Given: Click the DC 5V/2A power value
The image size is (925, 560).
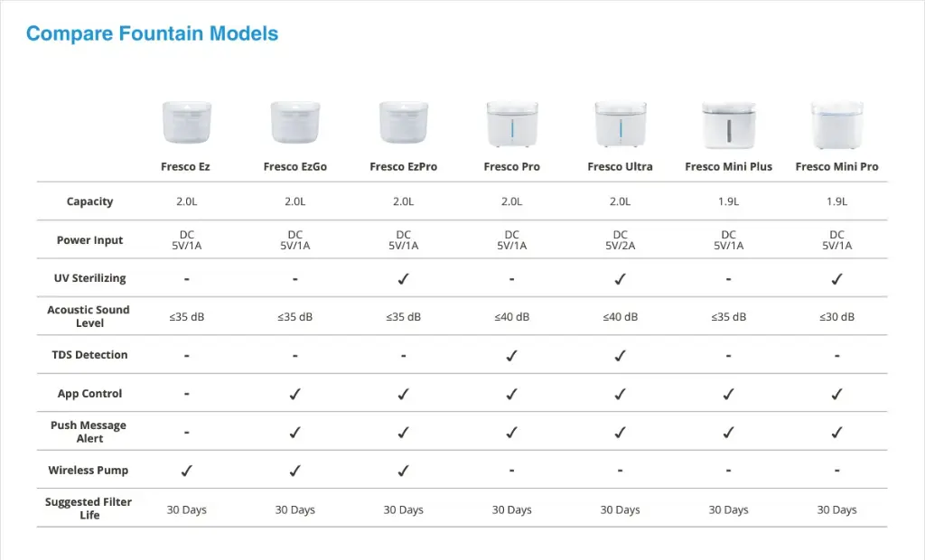Looking at the screenshot, I should click(620, 240).
